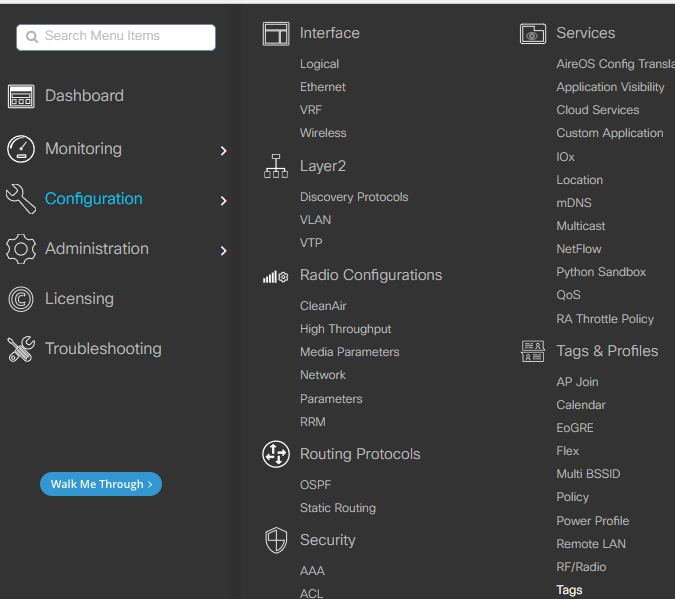
Task: Open Ethernet under Interface
Action: pos(323,87)
